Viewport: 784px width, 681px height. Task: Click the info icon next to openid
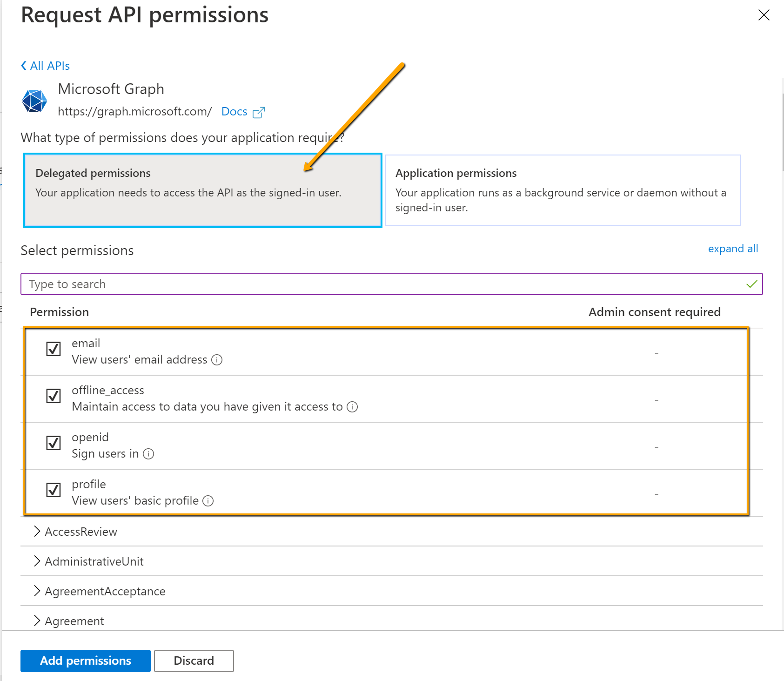point(148,454)
